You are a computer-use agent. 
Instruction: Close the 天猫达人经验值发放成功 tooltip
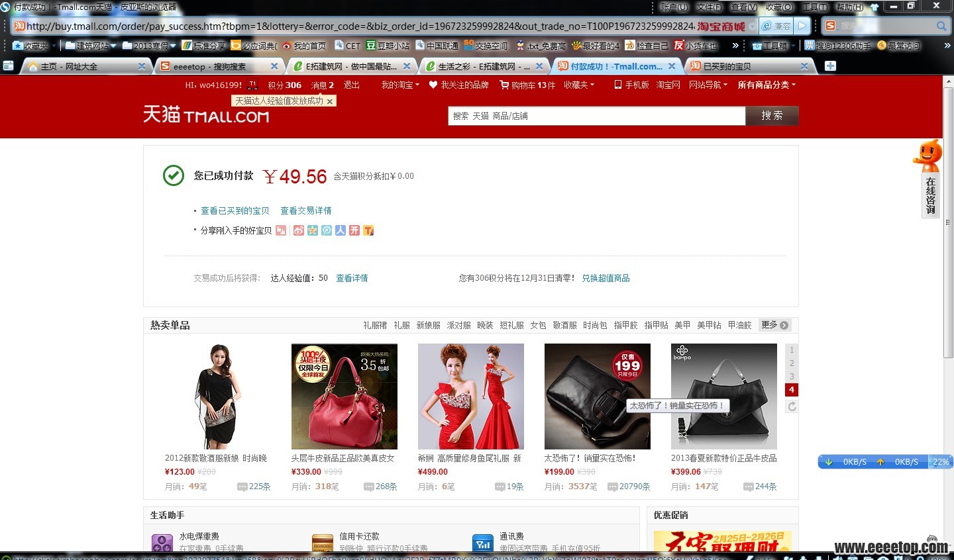coord(329,101)
